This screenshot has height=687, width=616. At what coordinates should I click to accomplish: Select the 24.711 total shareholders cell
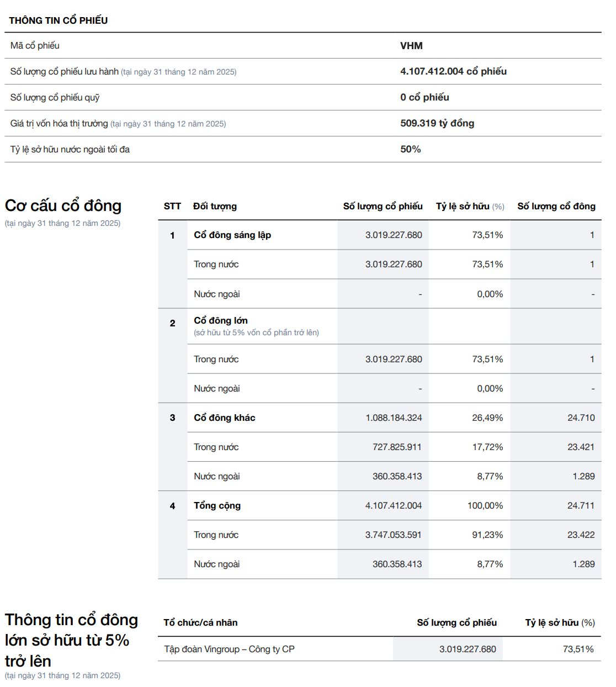tap(581, 505)
